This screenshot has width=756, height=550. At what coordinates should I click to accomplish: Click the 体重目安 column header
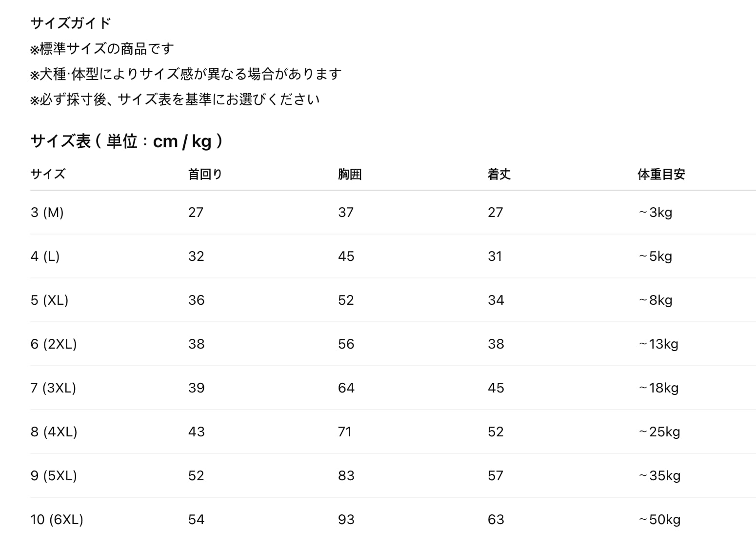[x=661, y=174]
